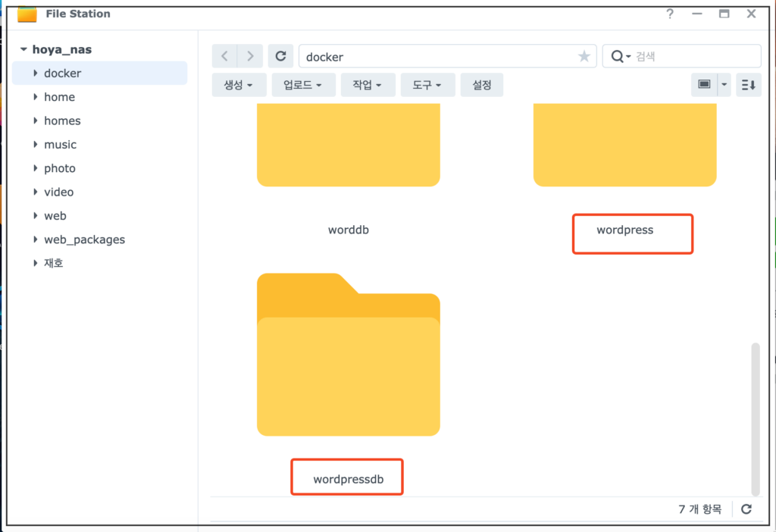Click the 설정 (Settings) button
The height and width of the screenshot is (532, 776).
(x=481, y=85)
